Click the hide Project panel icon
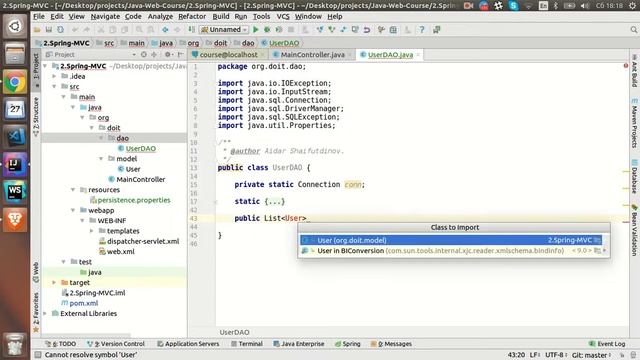640x360 pixels. (x=180, y=54)
